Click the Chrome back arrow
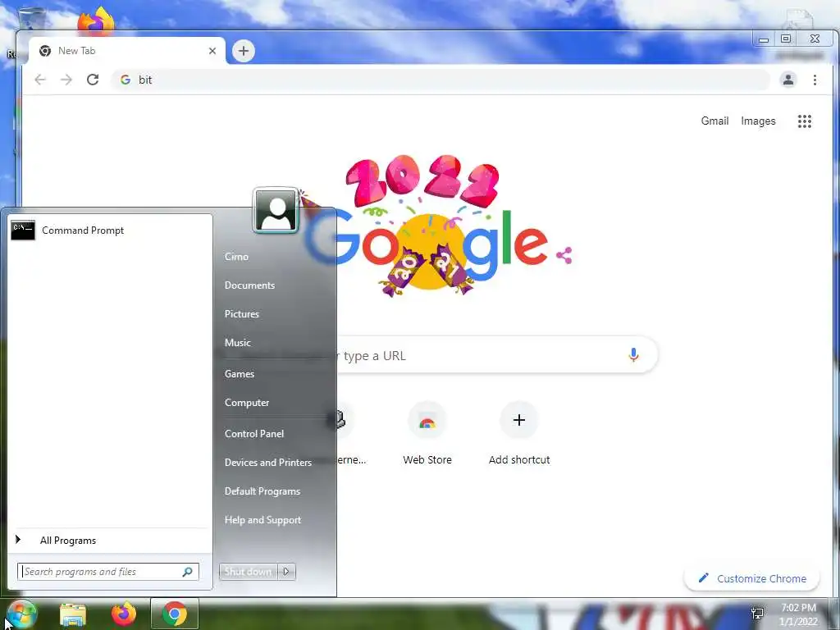The width and height of the screenshot is (840, 630). [40, 80]
